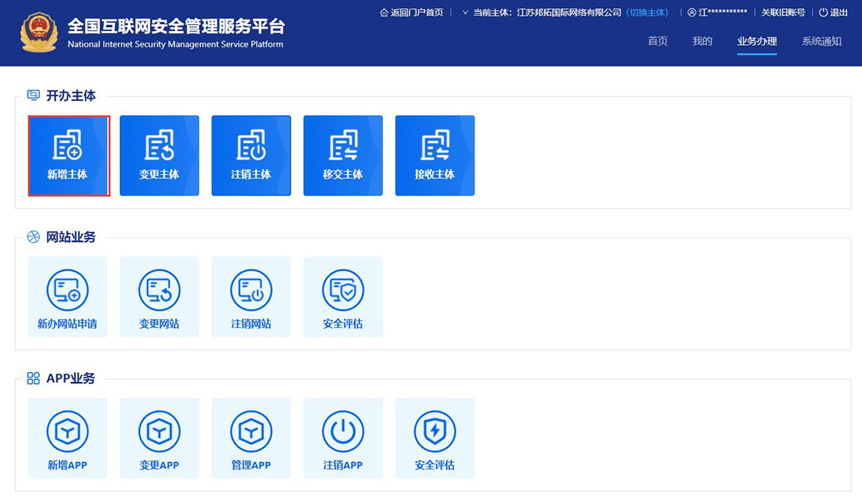Select the 新增APP (Add APP) tile
Screen dimensions: 862x504
67,438
